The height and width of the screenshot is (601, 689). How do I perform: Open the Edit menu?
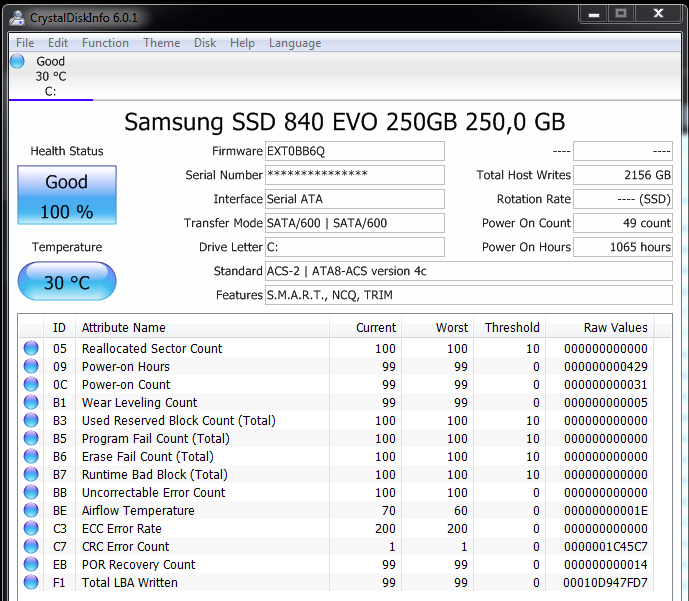58,43
